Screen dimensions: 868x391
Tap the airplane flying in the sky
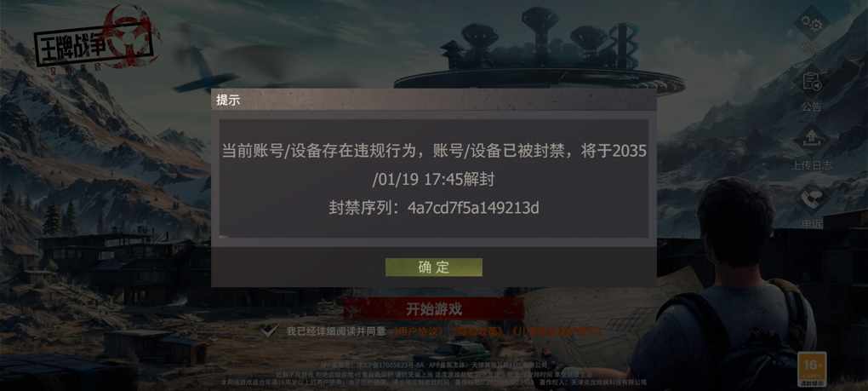pos(206,69)
